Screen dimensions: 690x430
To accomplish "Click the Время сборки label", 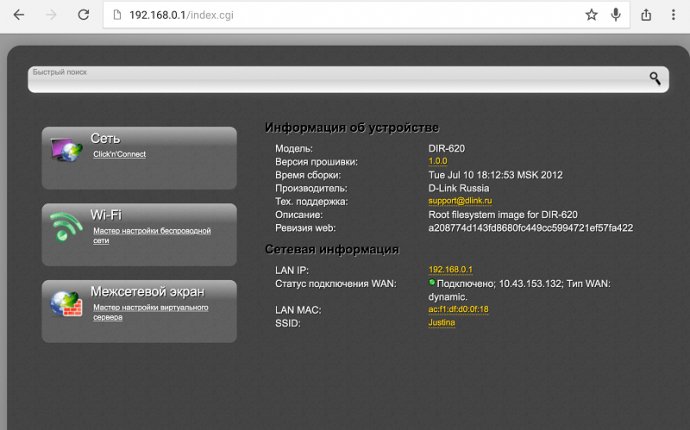I will click(308, 175).
